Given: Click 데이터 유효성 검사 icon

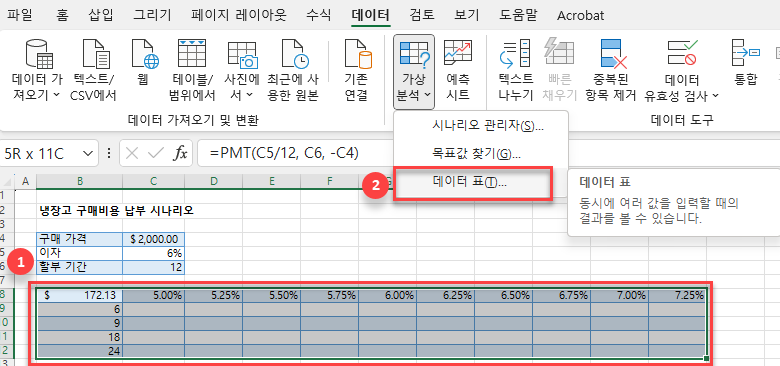Looking at the screenshot, I should point(682,54).
